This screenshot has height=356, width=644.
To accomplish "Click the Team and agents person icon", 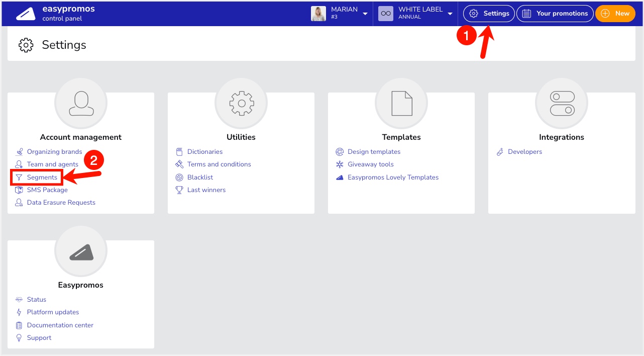I will tap(19, 164).
